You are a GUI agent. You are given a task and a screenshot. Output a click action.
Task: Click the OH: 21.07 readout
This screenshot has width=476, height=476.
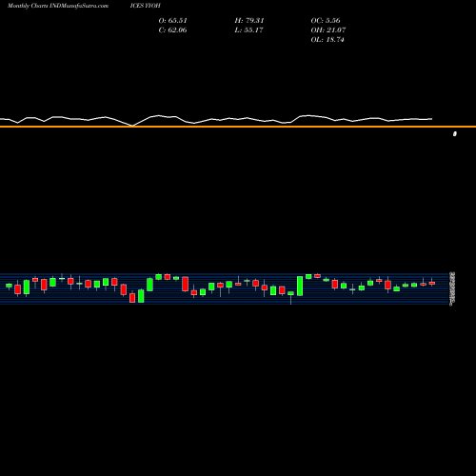(x=328, y=30)
